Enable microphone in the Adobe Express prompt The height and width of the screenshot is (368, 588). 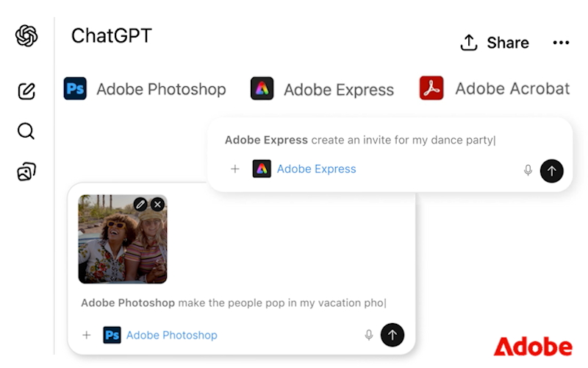[528, 170]
